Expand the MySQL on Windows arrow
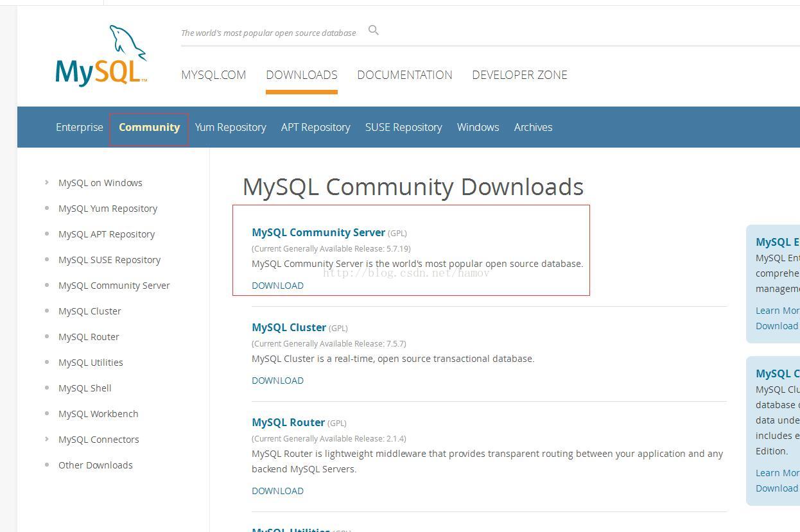The width and height of the screenshot is (800, 532). click(x=47, y=182)
